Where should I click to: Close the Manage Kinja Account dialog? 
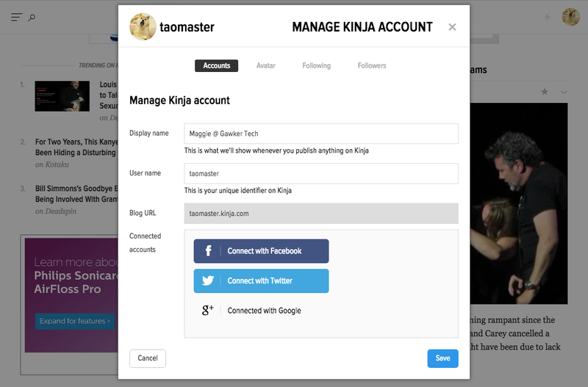point(452,27)
